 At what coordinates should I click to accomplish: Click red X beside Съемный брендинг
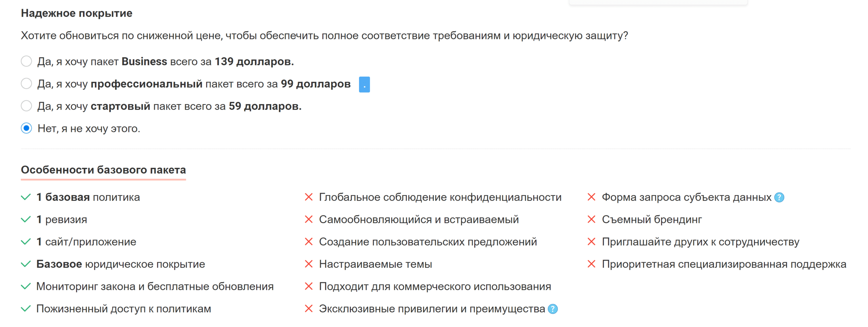[592, 219]
